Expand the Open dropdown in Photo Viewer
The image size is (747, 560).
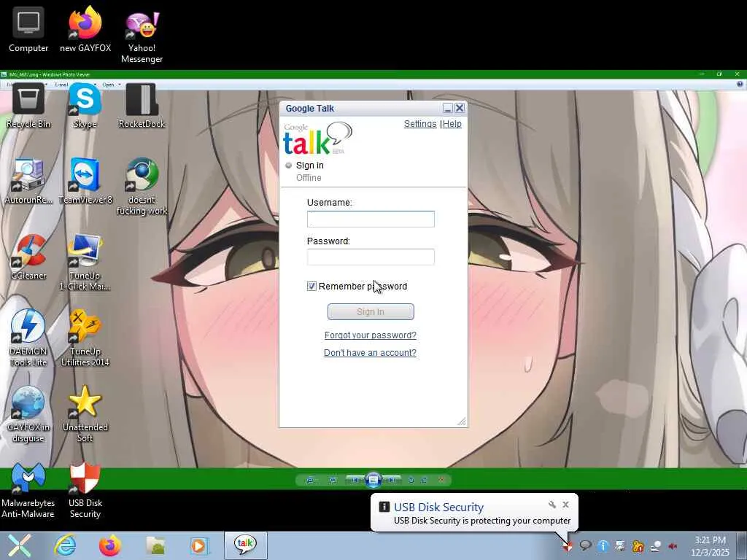(112, 85)
